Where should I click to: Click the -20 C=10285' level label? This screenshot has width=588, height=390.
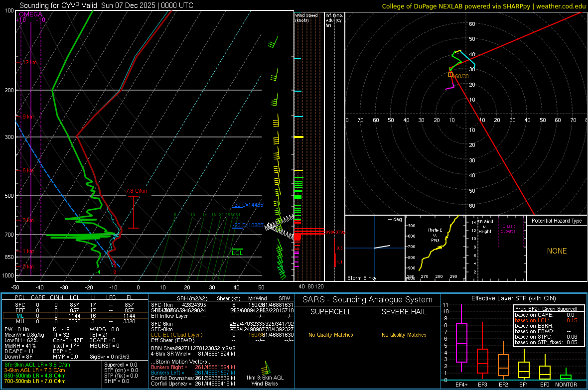tap(248, 225)
